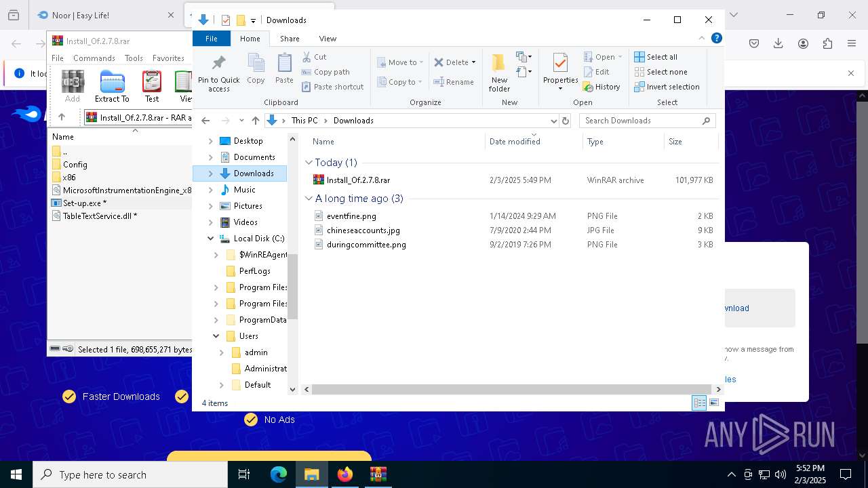Screen dimensions: 868x488
Task: Click Extract To in WinRAR
Action: [x=112, y=87]
